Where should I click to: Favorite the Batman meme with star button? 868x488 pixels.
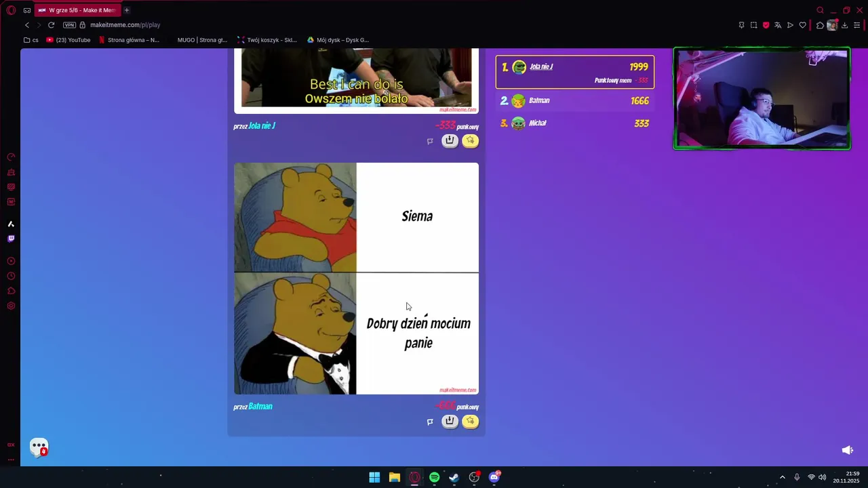471,421
